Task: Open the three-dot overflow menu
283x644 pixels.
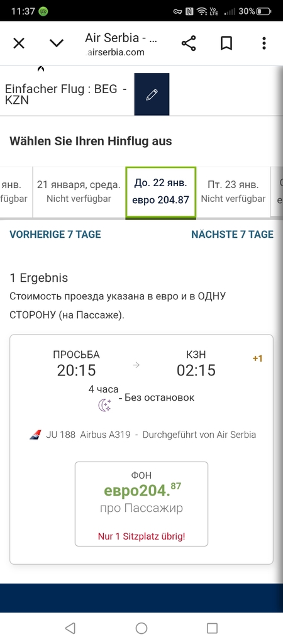Action: [x=264, y=43]
